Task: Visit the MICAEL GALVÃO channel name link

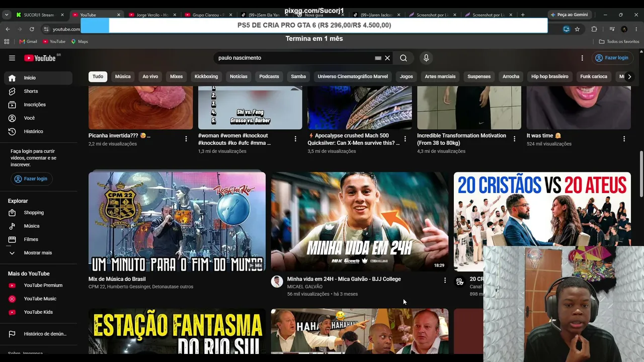Action: click(x=305, y=287)
